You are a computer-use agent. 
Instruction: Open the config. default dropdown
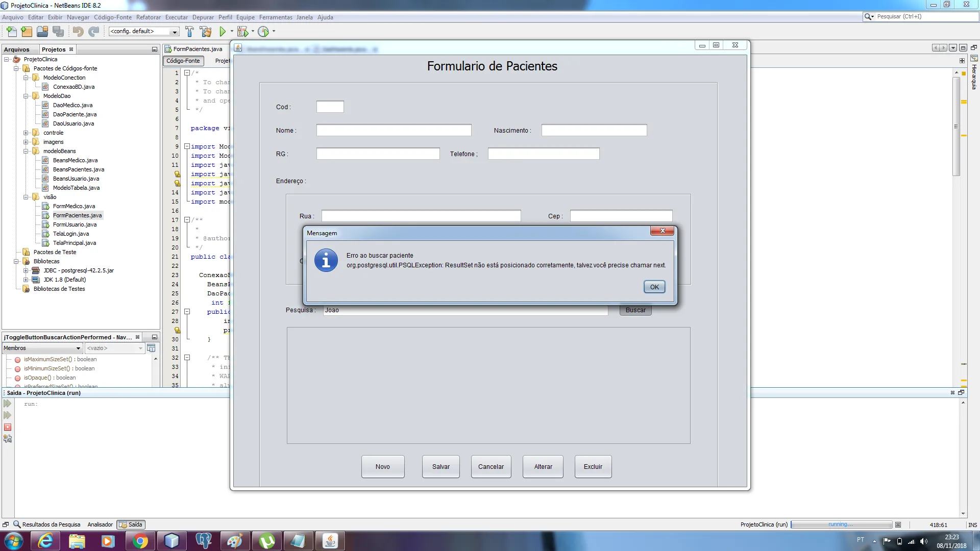coord(144,32)
